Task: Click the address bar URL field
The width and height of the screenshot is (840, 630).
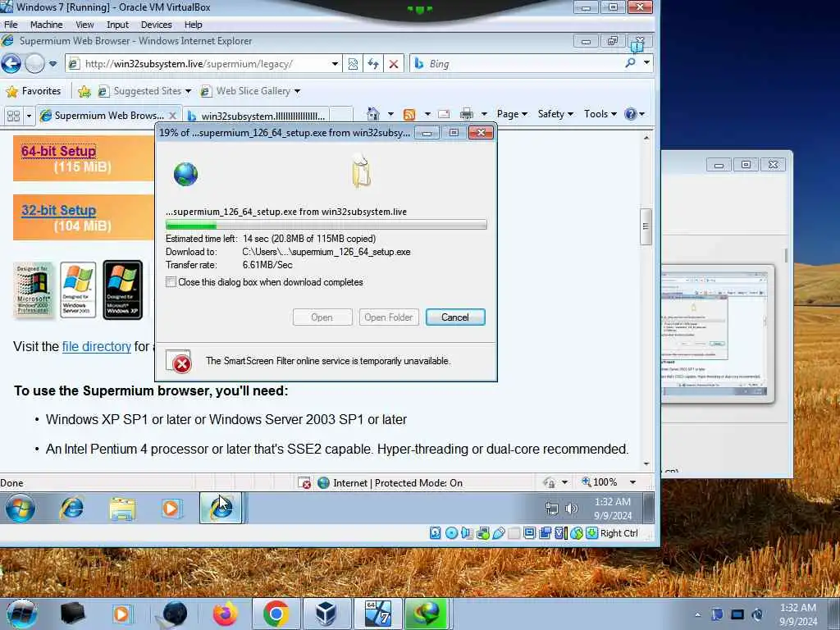Action: (203, 64)
